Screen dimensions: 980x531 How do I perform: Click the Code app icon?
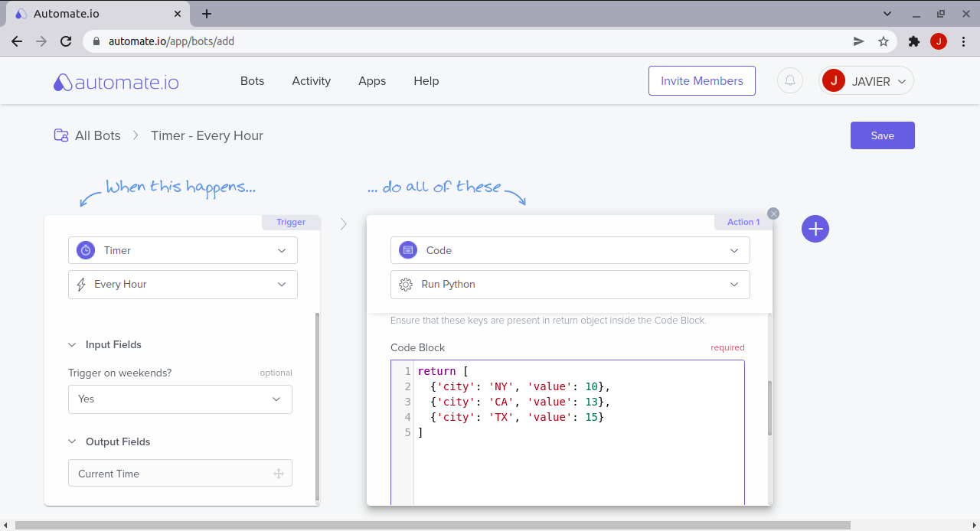[408, 250]
